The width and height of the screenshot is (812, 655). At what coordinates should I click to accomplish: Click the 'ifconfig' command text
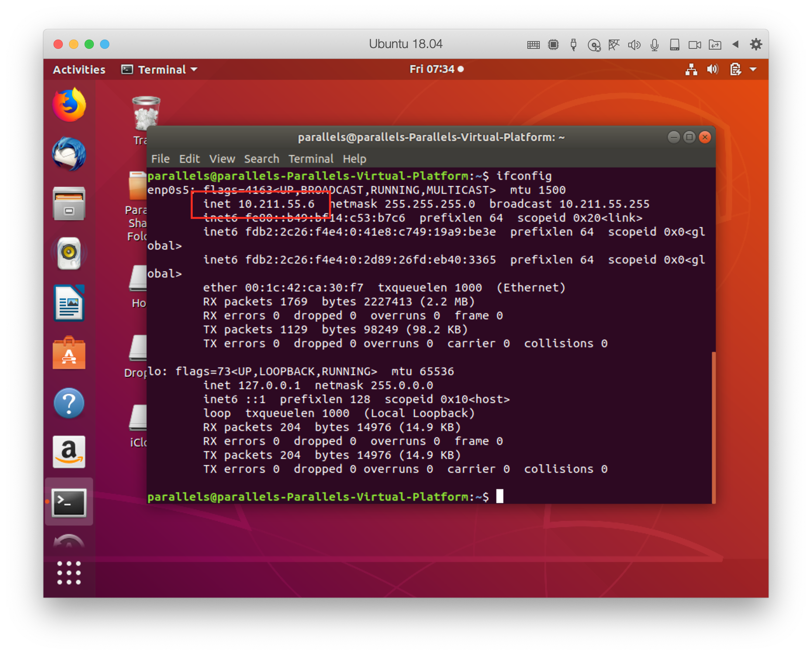524,176
